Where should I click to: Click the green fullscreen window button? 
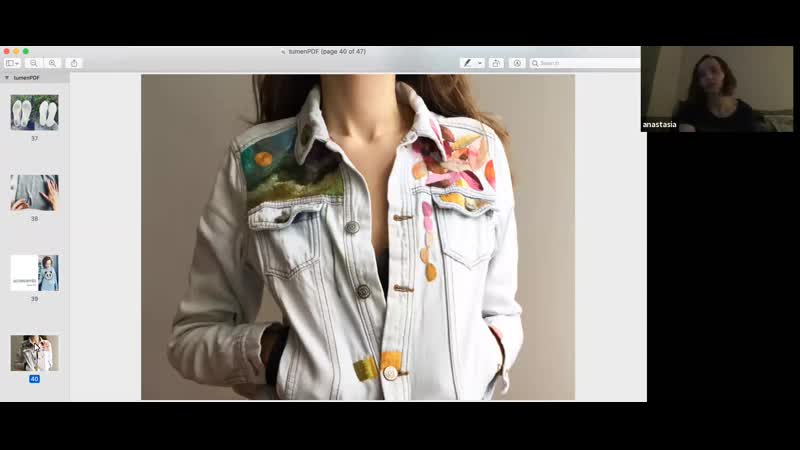point(26,51)
